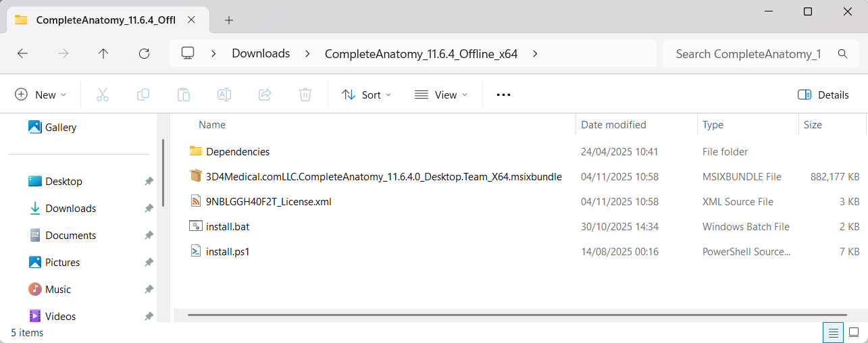This screenshot has width=868, height=343.
Task: Open the View layout dropdown
Action: click(x=441, y=95)
